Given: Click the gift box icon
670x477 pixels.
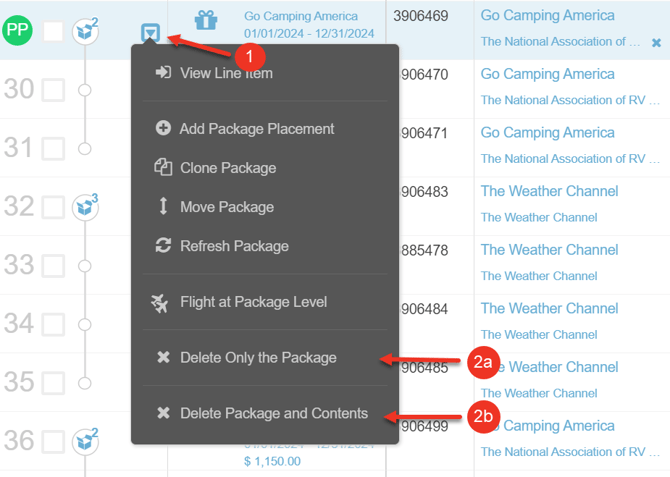Looking at the screenshot, I should 206,20.
